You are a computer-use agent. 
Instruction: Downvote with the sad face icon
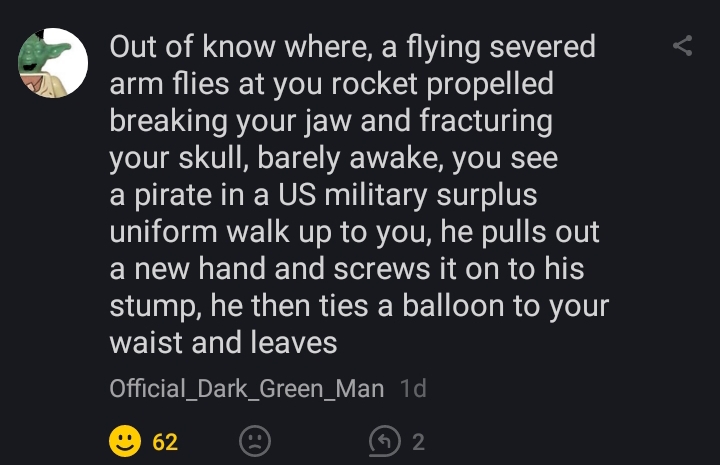[255, 441]
